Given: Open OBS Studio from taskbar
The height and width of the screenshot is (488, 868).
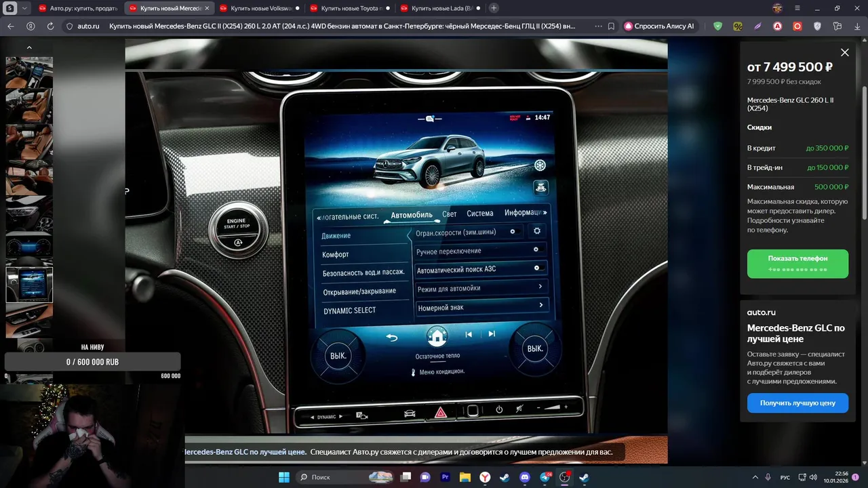Looking at the screenshot, I should tap(564, 477).
